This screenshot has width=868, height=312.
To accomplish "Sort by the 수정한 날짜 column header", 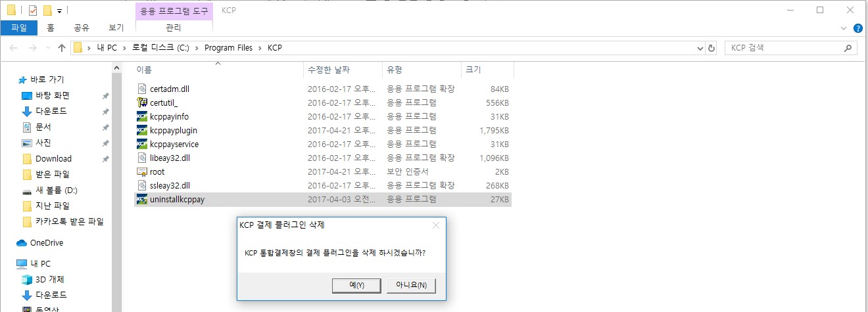I will pos(343,69).
